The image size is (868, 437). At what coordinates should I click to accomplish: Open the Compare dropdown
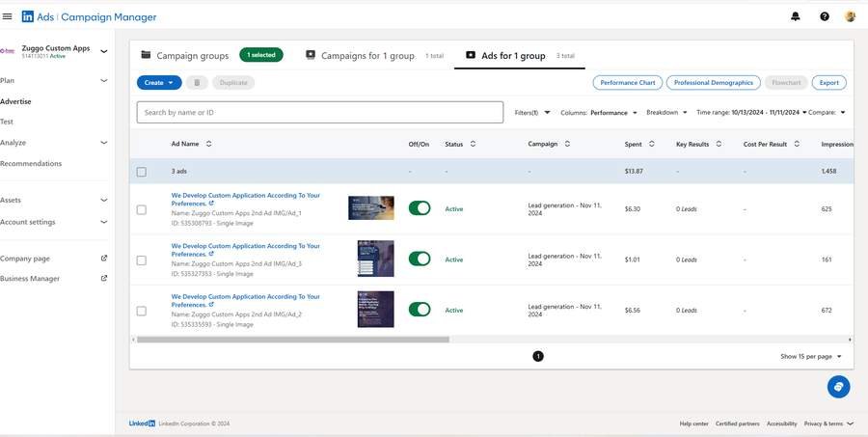(x=827, y=113)
